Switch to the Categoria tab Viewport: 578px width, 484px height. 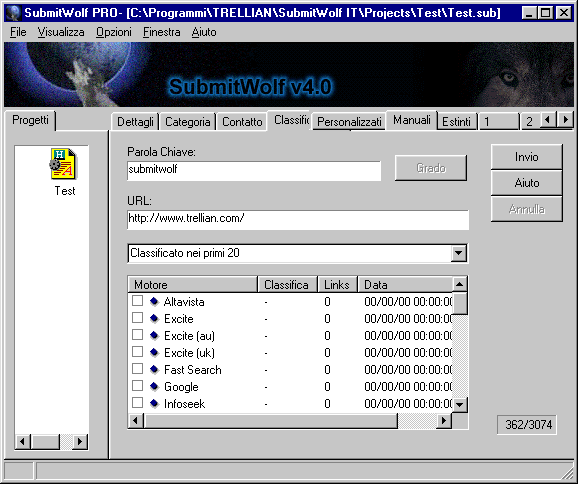(188, 122)
